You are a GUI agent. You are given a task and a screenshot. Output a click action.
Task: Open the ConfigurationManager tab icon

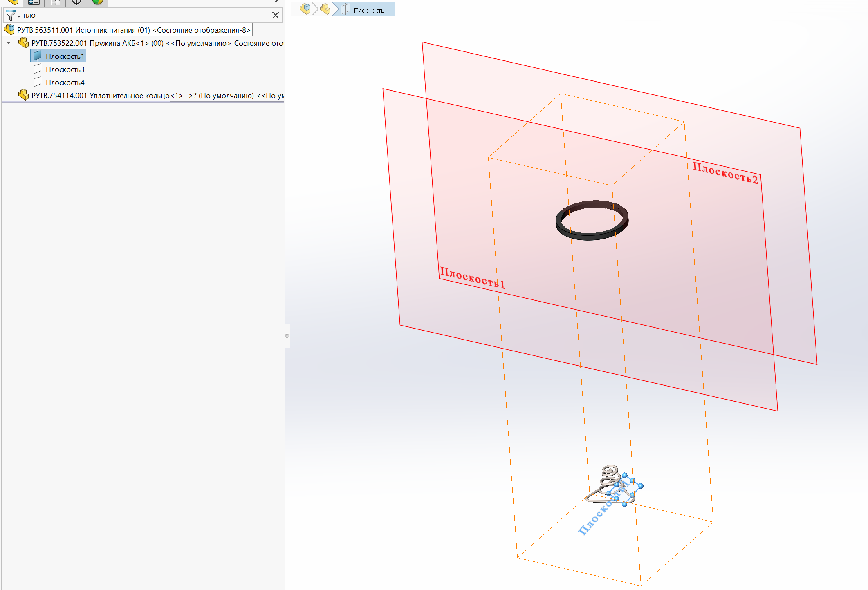(x=55, y=2)
